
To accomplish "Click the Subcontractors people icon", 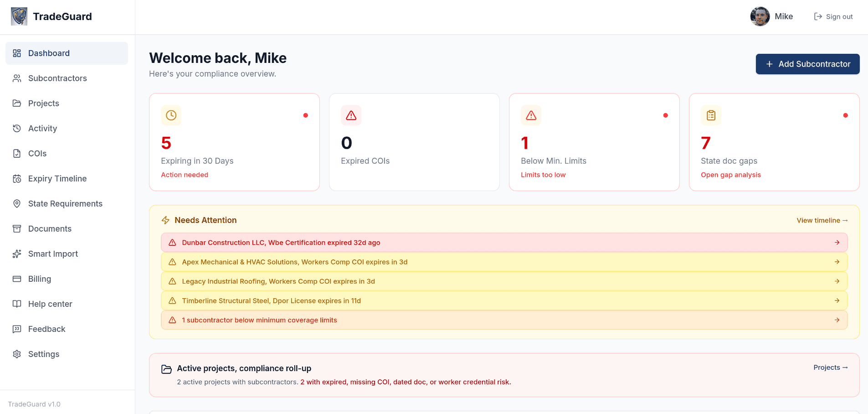I will click(x=17, y=78).
